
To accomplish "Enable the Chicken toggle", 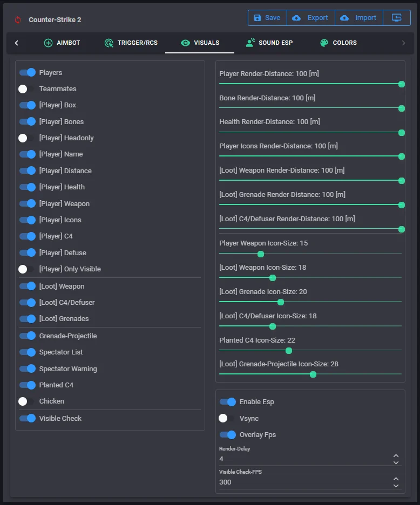I will pyautogui.click(x=26, y=401).
